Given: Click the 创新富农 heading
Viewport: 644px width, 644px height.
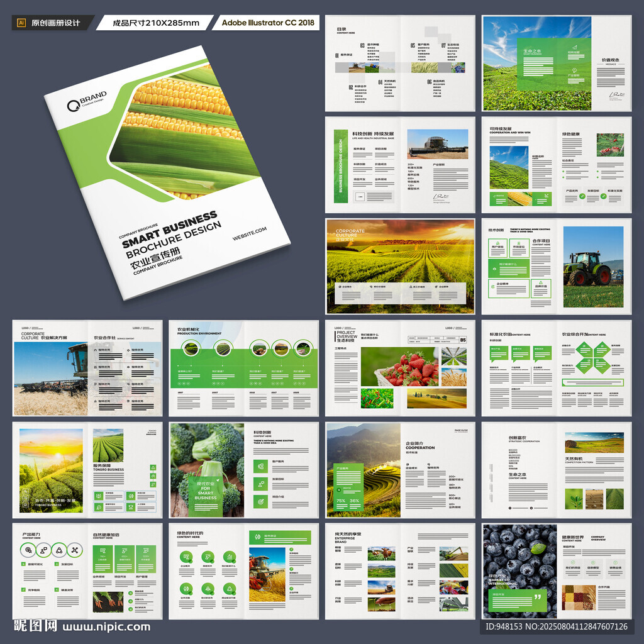Looking at the screenshot, I should [517, 438].
